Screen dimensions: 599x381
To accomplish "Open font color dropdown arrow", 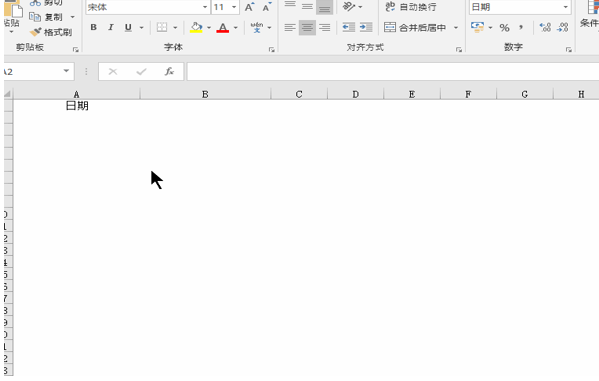I will [235, 28].
